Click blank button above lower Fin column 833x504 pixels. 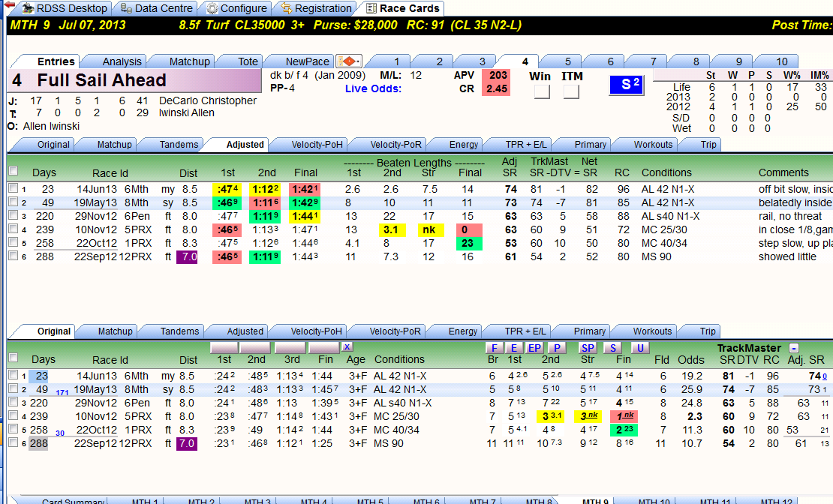click(x=324, y=348)
